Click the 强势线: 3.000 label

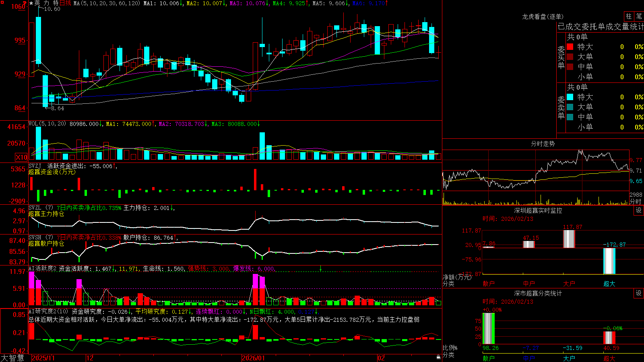pos(209,268)
